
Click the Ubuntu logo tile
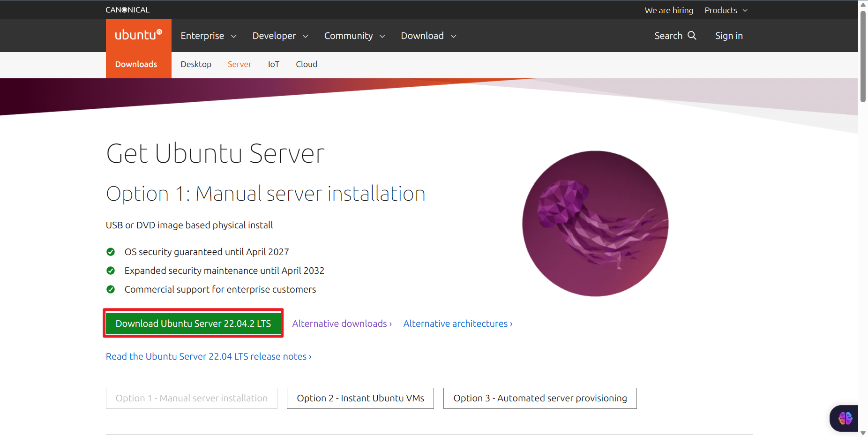(x=139, y=36)
